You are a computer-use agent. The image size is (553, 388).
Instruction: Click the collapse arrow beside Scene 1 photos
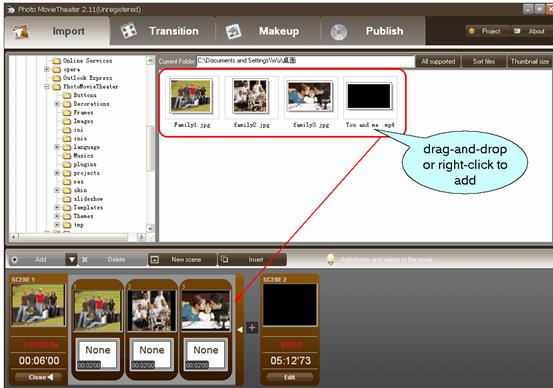click(240, 330)
